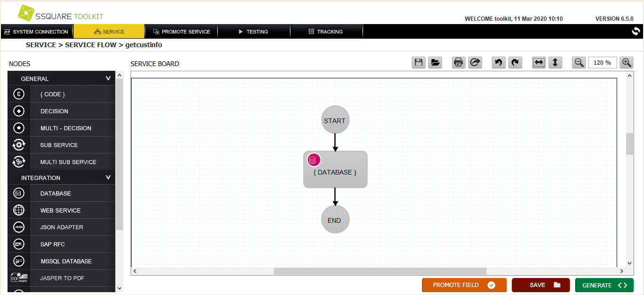Zoom out with the minus magnifier icon
This screenshot has width=644, height=295.
[x=579, y=62]
